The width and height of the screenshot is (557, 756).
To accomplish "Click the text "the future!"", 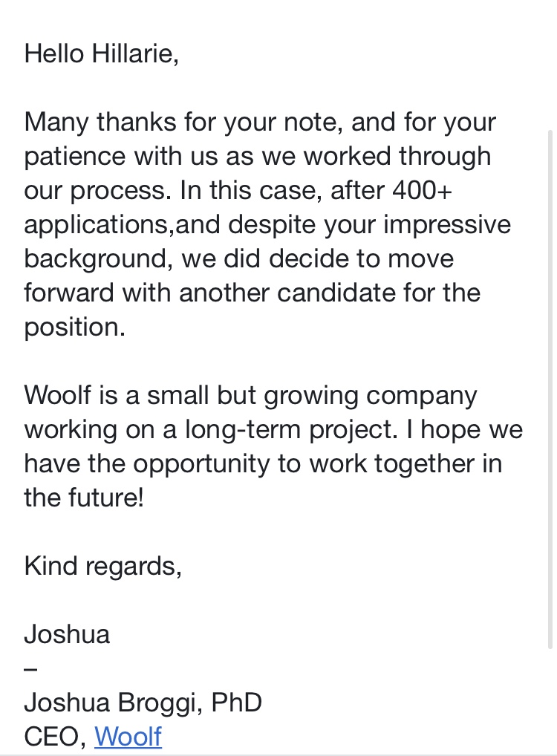I will 83,498.
